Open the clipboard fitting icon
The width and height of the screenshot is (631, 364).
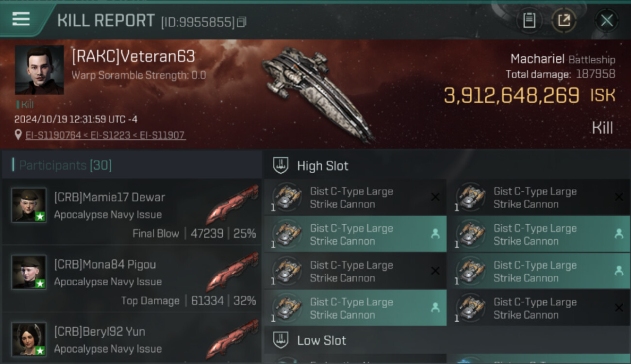pos(529,20)
